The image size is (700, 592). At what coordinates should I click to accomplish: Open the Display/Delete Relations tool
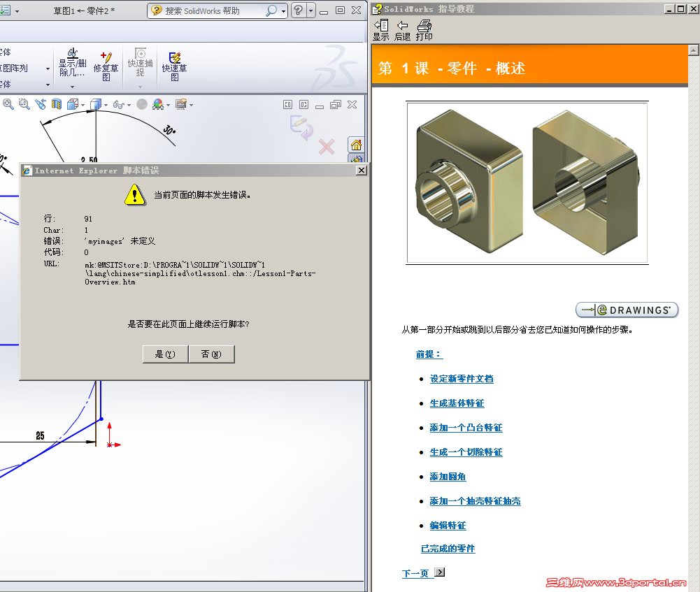(72, 63)
